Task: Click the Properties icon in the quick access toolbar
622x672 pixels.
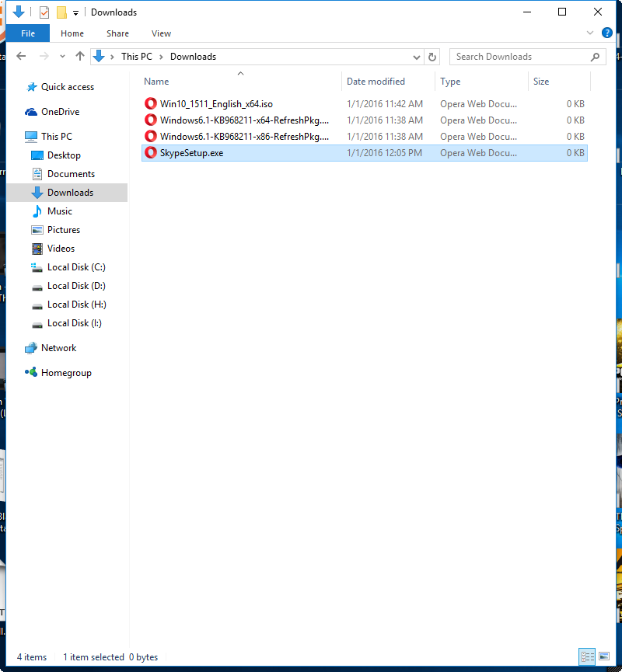Action: click(44, 12)
